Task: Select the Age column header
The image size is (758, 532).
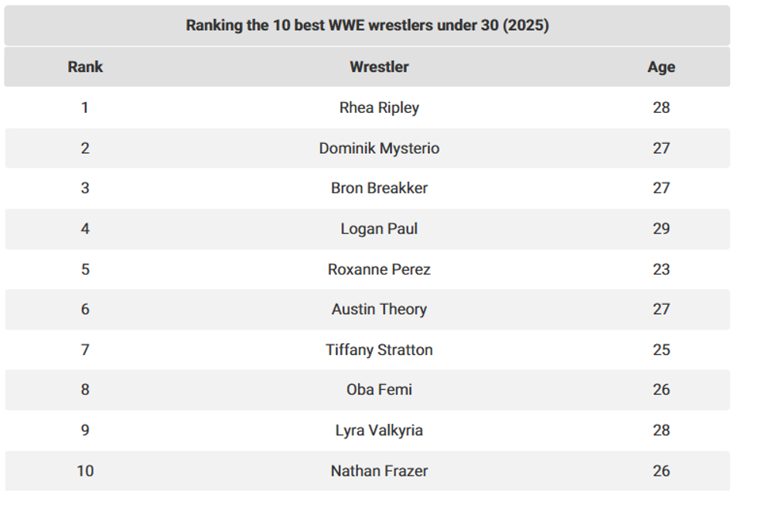Action: coord(661,67)
